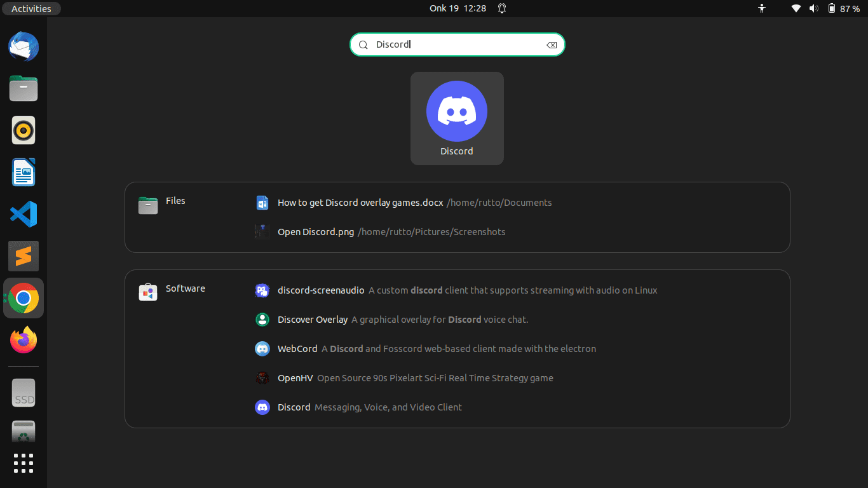The width and height of the screenshot is (868, 488).
Task: Click the Discord icon in Software results
Action: click(x=262, y=407)
